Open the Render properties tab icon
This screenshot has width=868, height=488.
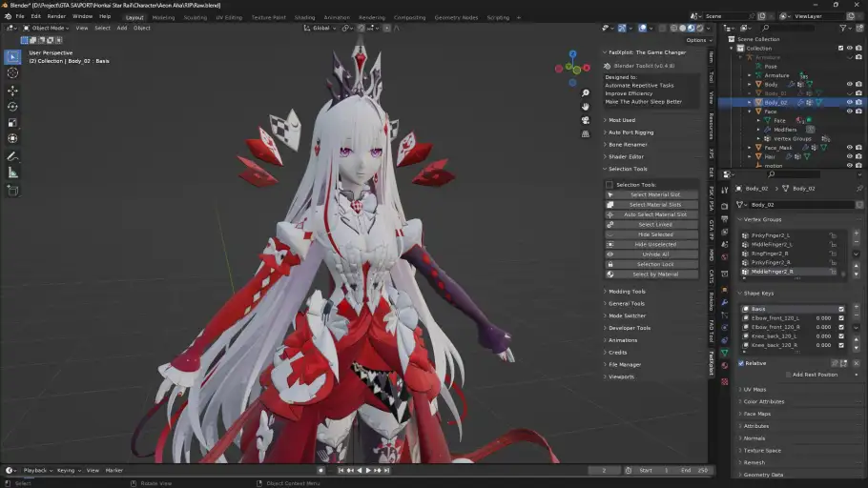[x=725, y=206]
